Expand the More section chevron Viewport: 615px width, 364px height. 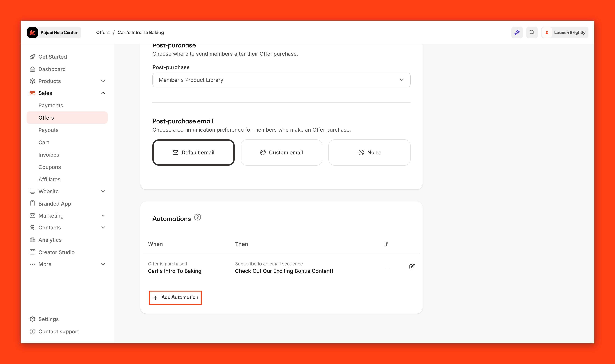pyautogui.click(x=103, y=264)
